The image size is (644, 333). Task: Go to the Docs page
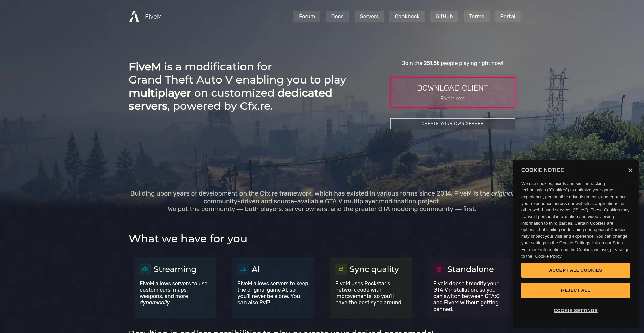tap(337, 17)
